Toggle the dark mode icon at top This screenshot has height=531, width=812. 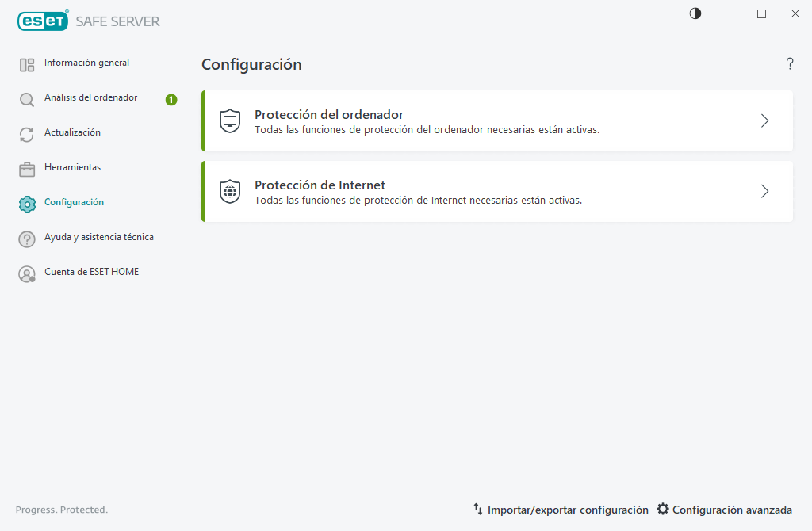pyautogui.click(x=695, y=13)
